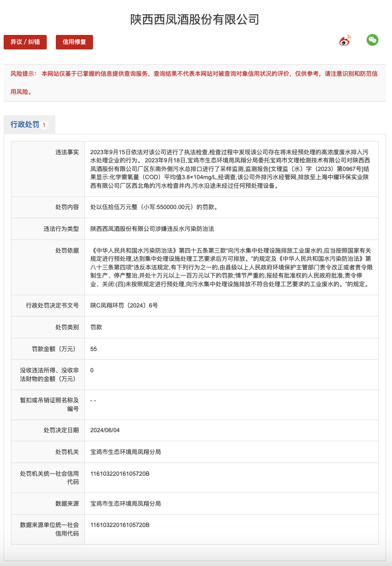This screenshot has height=566, width=392.
Task: Select the 违法事实 row label
Action: (67, 152)
